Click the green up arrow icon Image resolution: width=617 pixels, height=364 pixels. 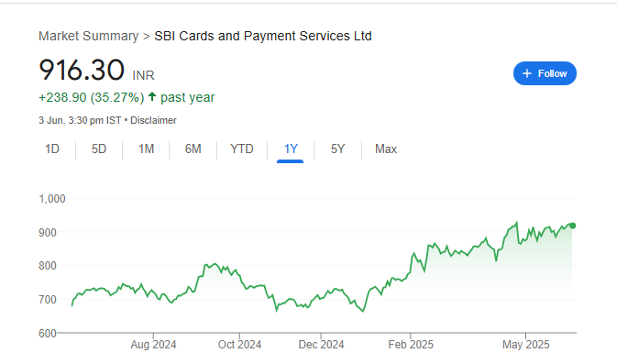click(x=152, y=96)
